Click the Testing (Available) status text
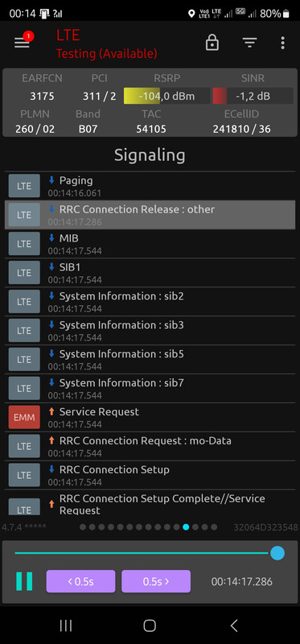Screen dimensions: 300x644 [107, 53]
